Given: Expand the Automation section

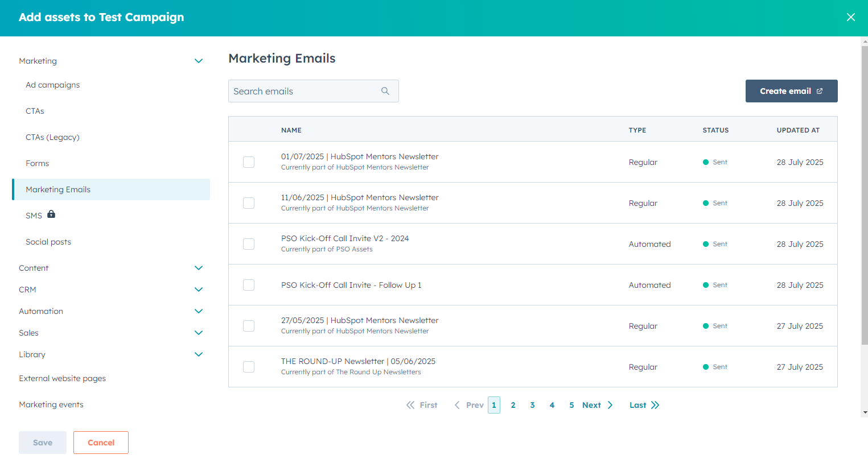Looking at the screenshot, I should point(199,311).
